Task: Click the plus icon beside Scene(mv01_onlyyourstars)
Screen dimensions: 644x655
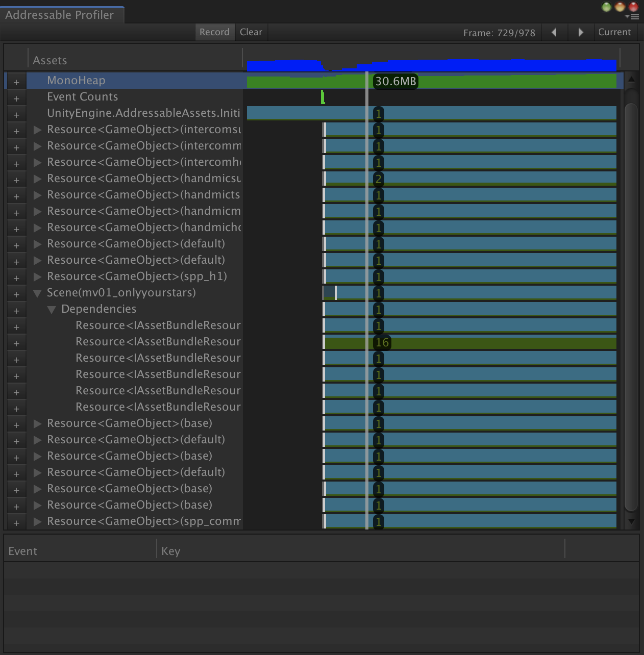Action: (x=16, y=294)
